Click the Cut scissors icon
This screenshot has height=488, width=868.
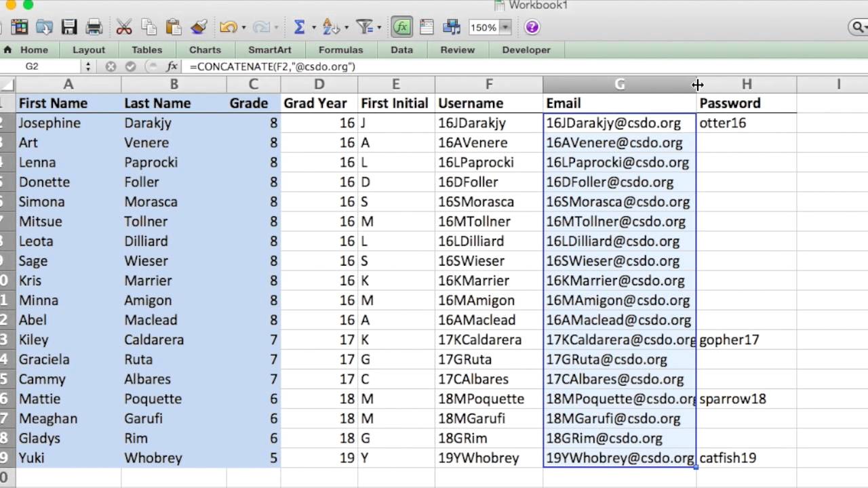pyautogui.click(x=124, y=27)
